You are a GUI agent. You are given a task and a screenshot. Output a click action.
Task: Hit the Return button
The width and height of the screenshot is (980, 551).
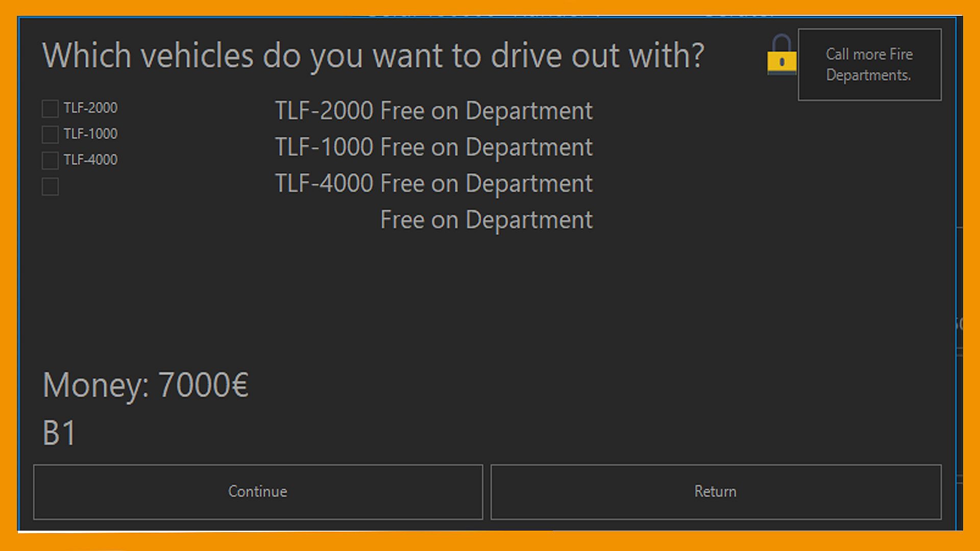pyautogui.click(x=716, y=492)
